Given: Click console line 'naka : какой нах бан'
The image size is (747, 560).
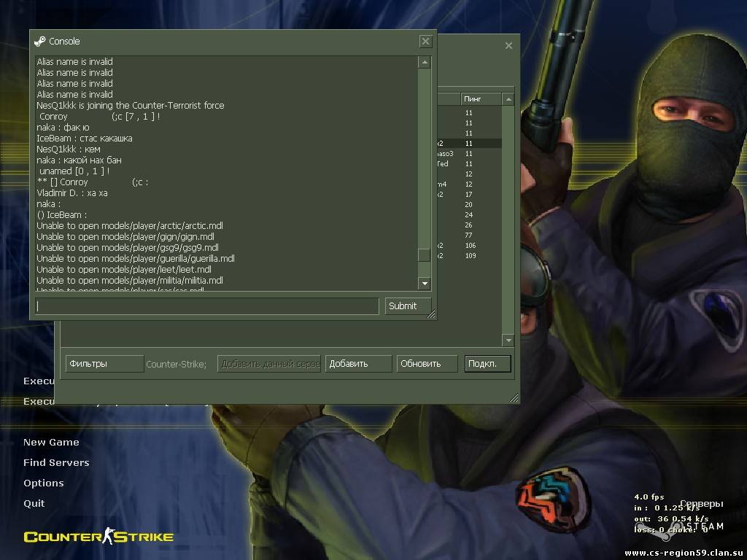Looking at the screenshot, I should point(79,160).
